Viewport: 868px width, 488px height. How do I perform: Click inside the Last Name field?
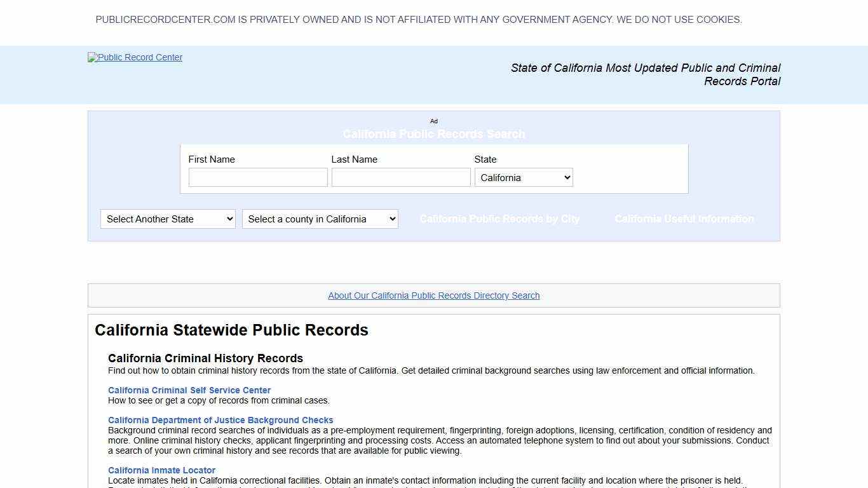[x=400, y=177]
